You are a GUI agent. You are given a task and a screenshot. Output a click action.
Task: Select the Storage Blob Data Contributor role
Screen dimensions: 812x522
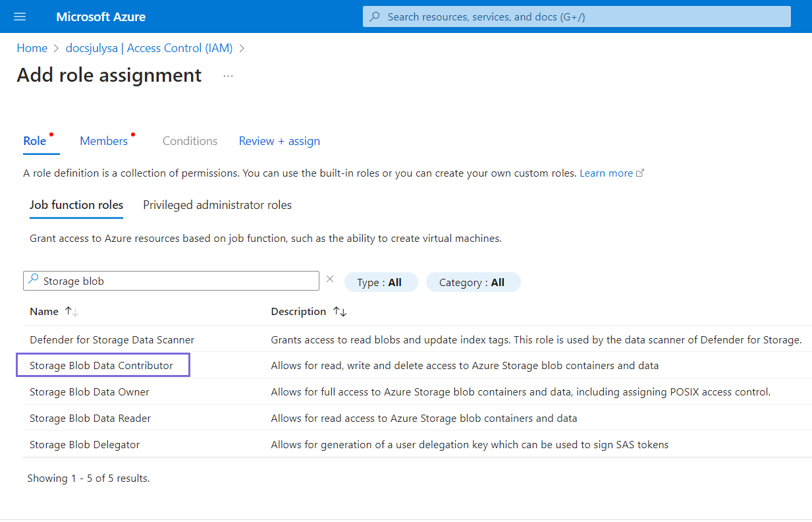101,365
